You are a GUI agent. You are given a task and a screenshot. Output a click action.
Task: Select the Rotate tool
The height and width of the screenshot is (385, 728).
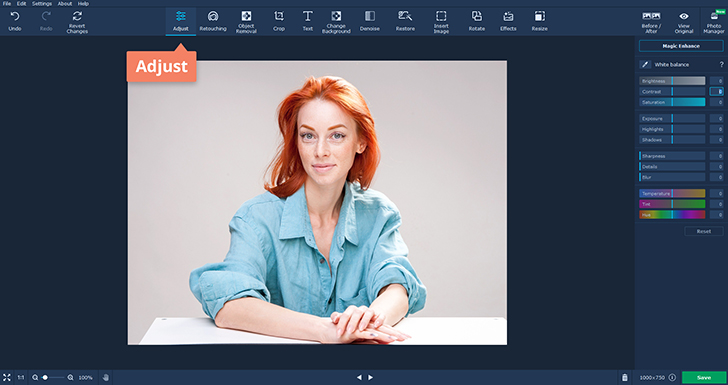point(477,21)
